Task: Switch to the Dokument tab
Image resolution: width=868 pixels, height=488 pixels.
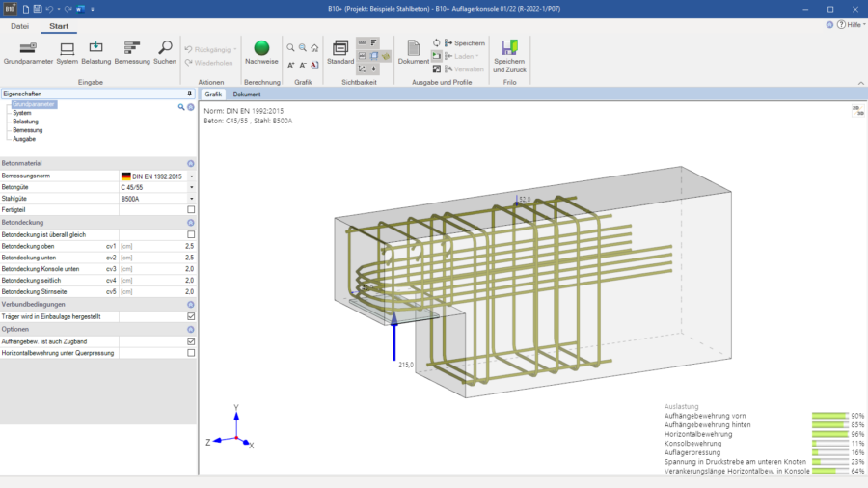Action: coord(246,95)
